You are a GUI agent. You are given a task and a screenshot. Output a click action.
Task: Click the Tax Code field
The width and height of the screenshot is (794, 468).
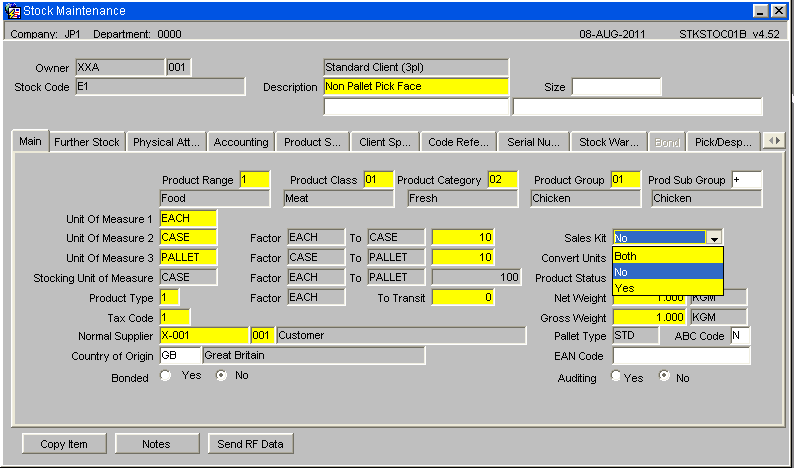(175, 318)
